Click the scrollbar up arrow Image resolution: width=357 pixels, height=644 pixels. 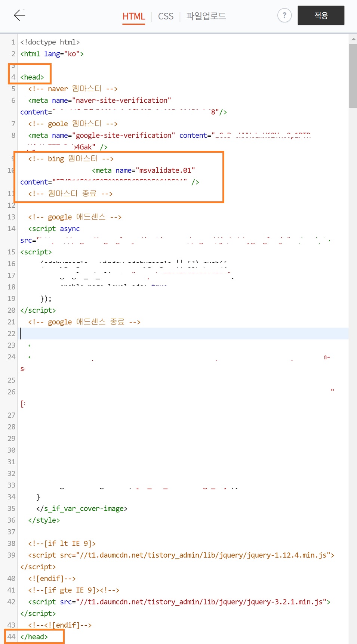coord(353,39)
